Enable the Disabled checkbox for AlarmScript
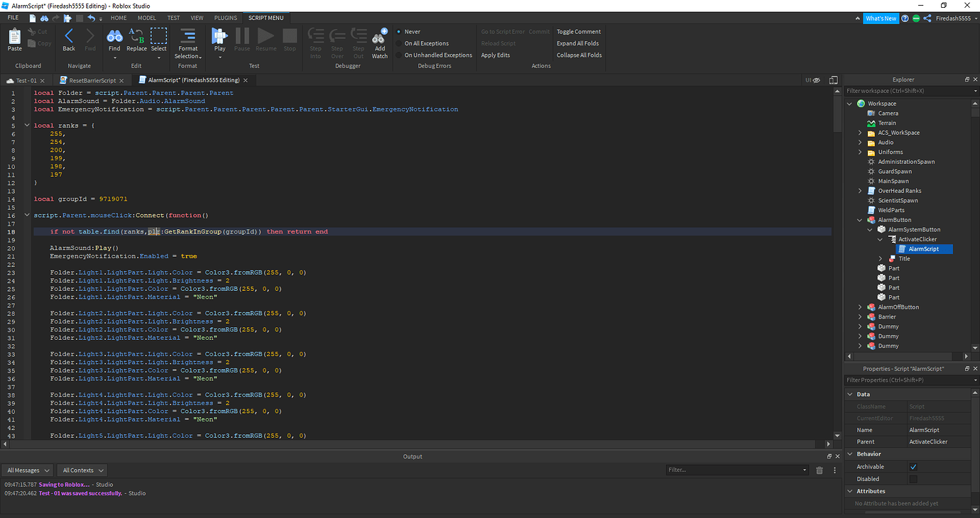This screenshot has height=518, width=980. pos(914,478)
